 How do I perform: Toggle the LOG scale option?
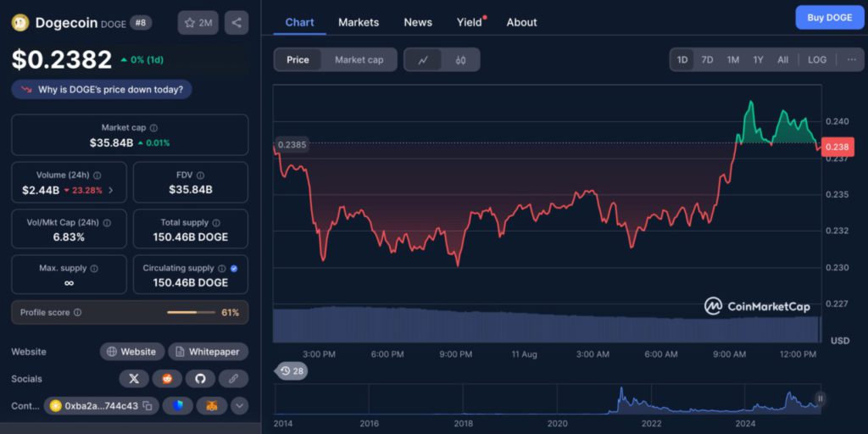pos(816,60)
